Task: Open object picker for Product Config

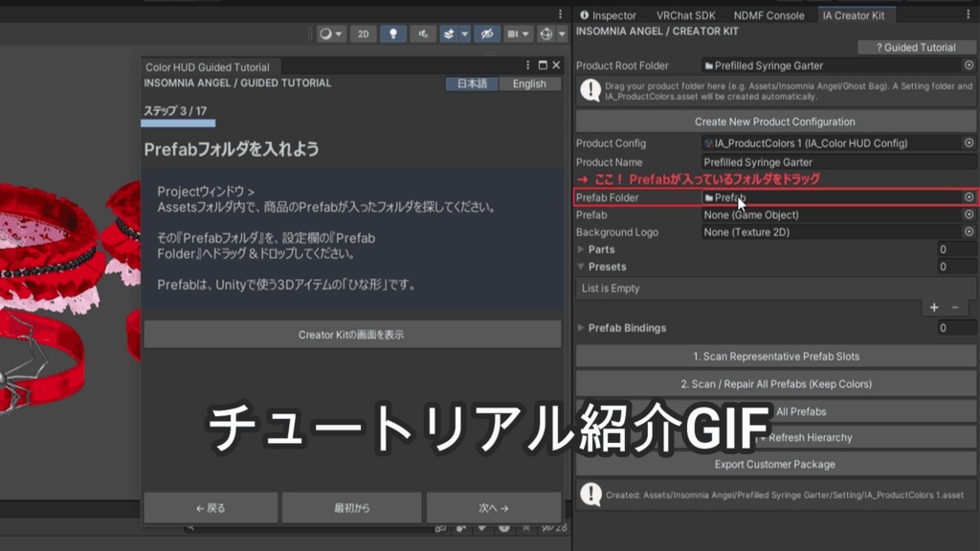Action: click(x=969, y=143)
